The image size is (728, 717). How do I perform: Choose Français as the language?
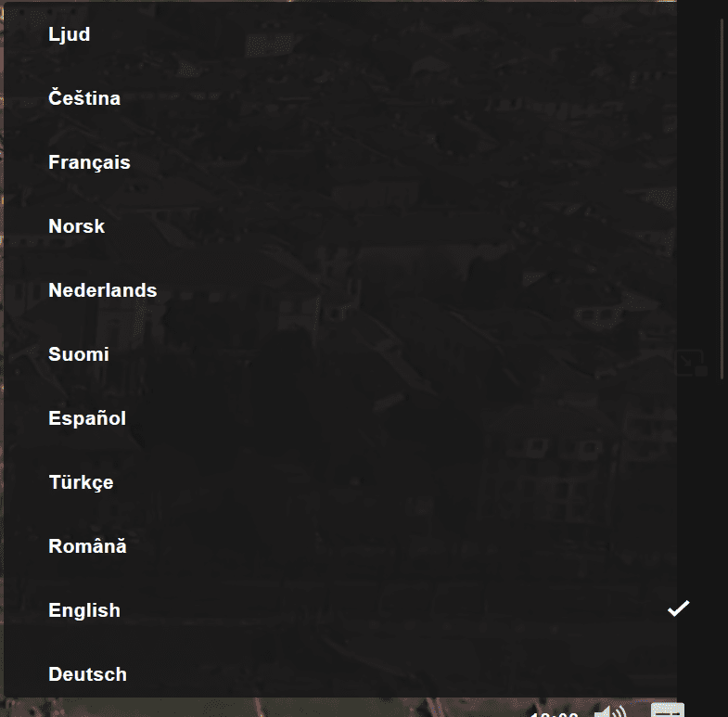coord(89,162)
